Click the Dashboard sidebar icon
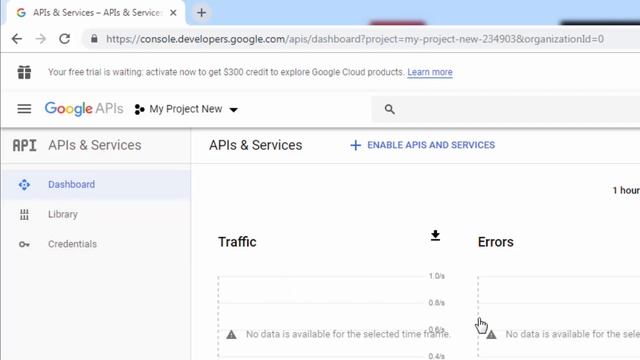Viewport: 640px width, 360px height. pos(24,184)
